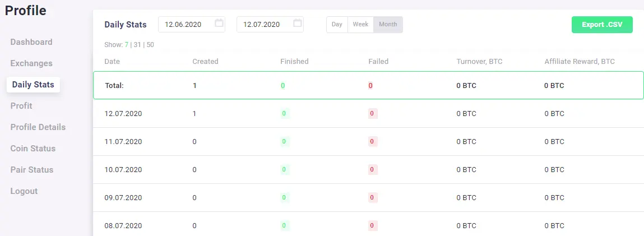The width and height of the screenshot is (644, 236).
Task: Select the Day period toggle
Action: click(337, 24)
